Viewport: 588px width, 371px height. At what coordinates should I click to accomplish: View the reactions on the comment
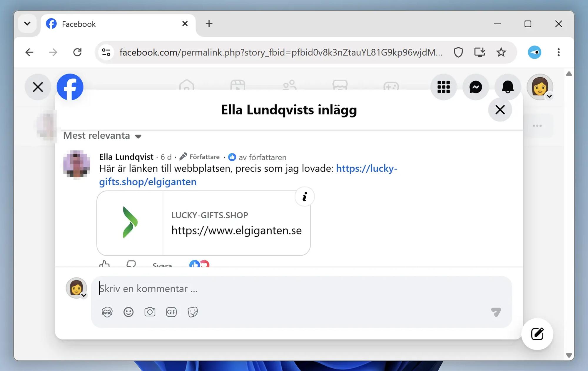tap(199, 264)
